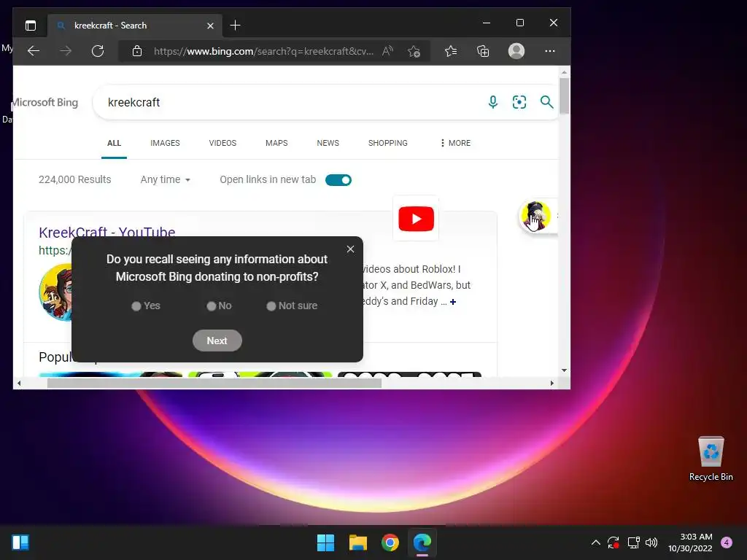Image resolution: width=747 pixels, height=560 pixels.
Task: Launch Google Chrome from taskbar
Action: coord(390,542)
